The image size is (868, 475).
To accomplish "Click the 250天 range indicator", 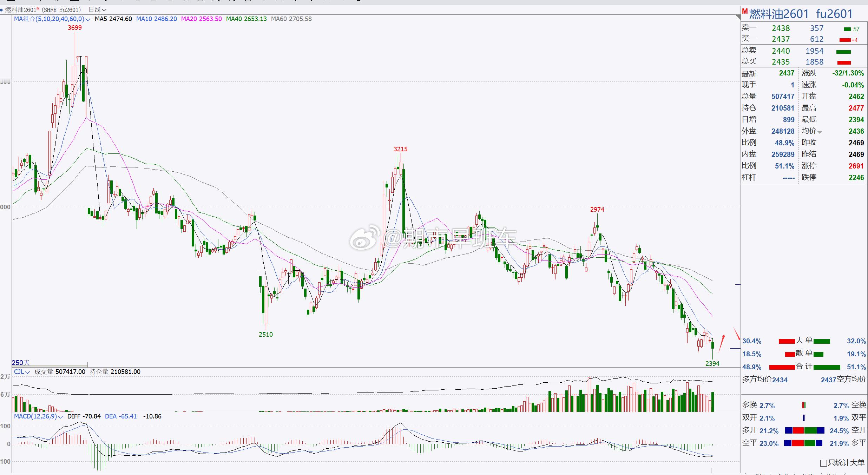I will (x=21, y=363).
